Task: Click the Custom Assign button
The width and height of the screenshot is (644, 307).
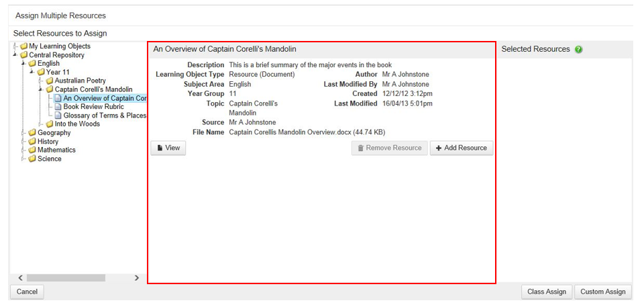Action: (x=602, y=292)
